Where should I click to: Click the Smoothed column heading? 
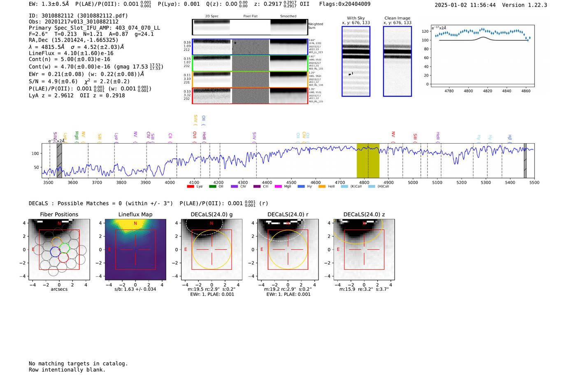(x=288, y=16)
